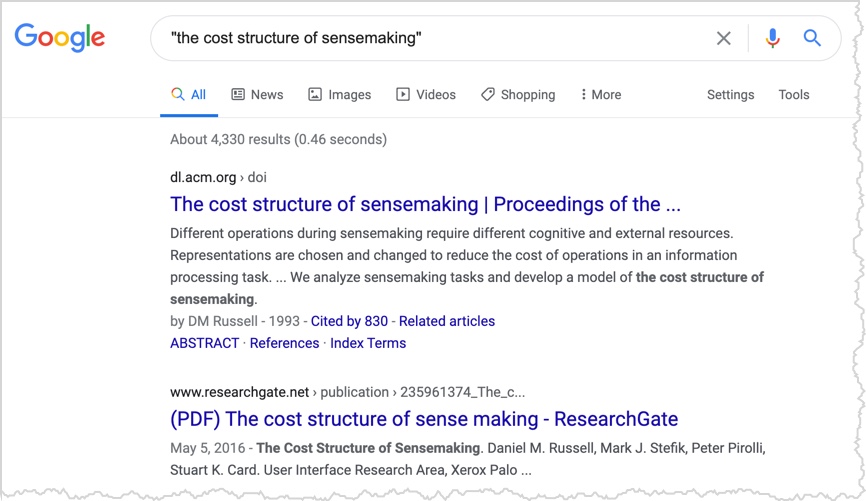Switch to the Shopping tab
This screenshot has width=866, height=501.
pyautogui.click(x=527, y=94)
